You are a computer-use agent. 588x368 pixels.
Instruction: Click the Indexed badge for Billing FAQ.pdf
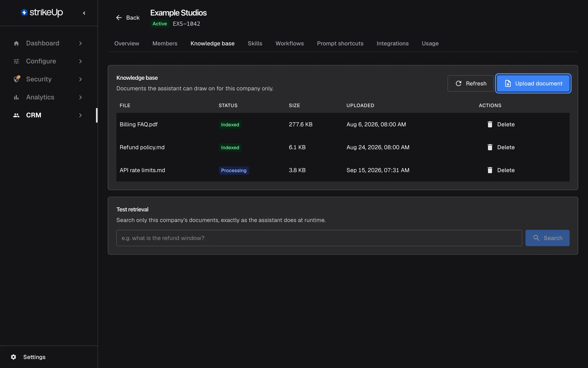click(x=230, y=125)
